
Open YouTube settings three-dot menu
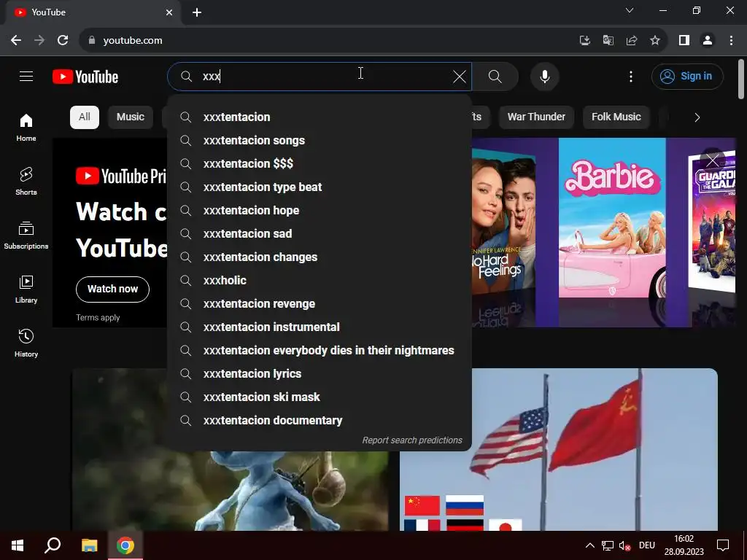pyautogui.click(x=631, y=76)
